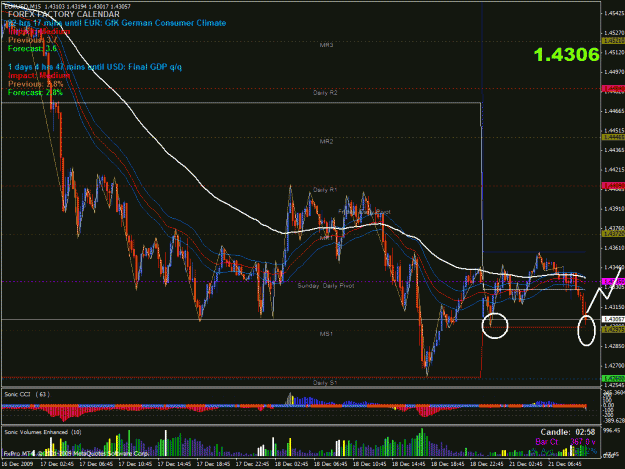Click the magenta pivot price tag on scale
The height and width of the screenshot is (469, 625).
[613, 282]
